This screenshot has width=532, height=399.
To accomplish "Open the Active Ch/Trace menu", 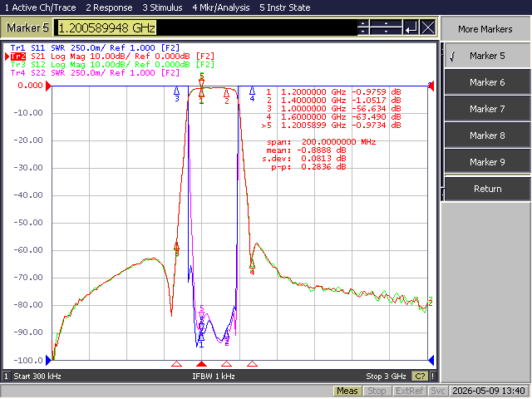I will (40, 7).
